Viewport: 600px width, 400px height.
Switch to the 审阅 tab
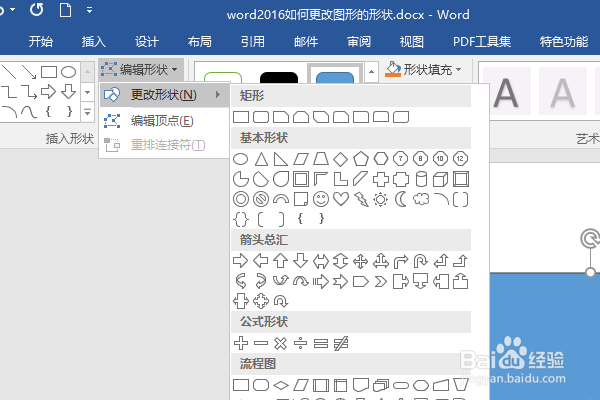tap(359, 41)
